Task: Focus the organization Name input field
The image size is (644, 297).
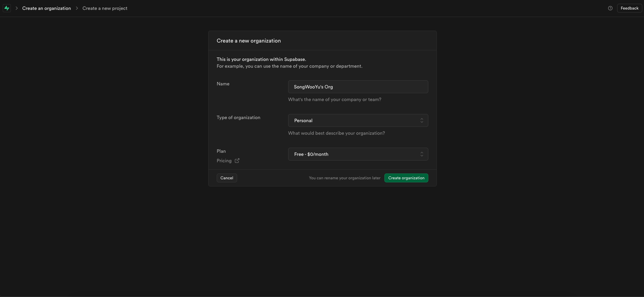Action: (358, 87)
